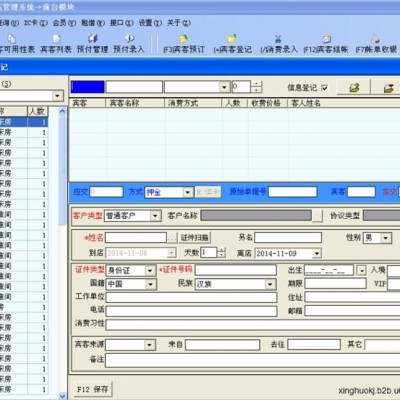Screen dimensions: 400x400
Task: Focus the 证件号码 ID number field
Action: (x=236, y=270)
